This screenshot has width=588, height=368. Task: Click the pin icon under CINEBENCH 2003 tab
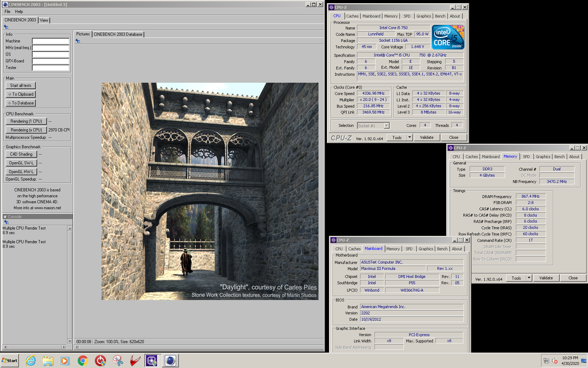pyautogui.click(x=6, y=27)
